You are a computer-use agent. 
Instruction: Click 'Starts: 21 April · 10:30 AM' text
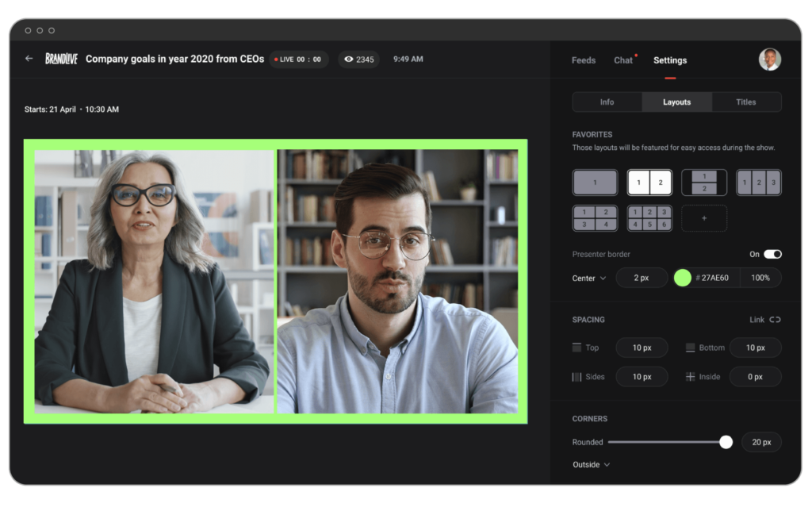pyautogui.click(x=71, y=109)
